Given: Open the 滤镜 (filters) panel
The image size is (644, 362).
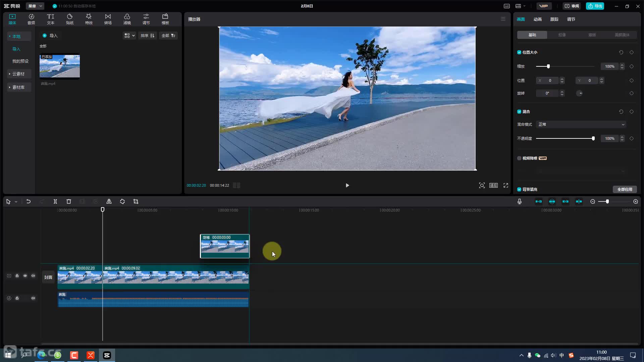Looking at the screenshot, I should [x=127, y=19].
